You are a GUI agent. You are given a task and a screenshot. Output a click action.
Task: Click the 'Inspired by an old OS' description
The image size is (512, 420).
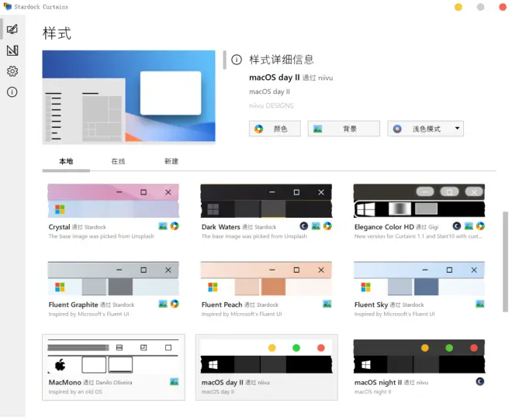75,391
